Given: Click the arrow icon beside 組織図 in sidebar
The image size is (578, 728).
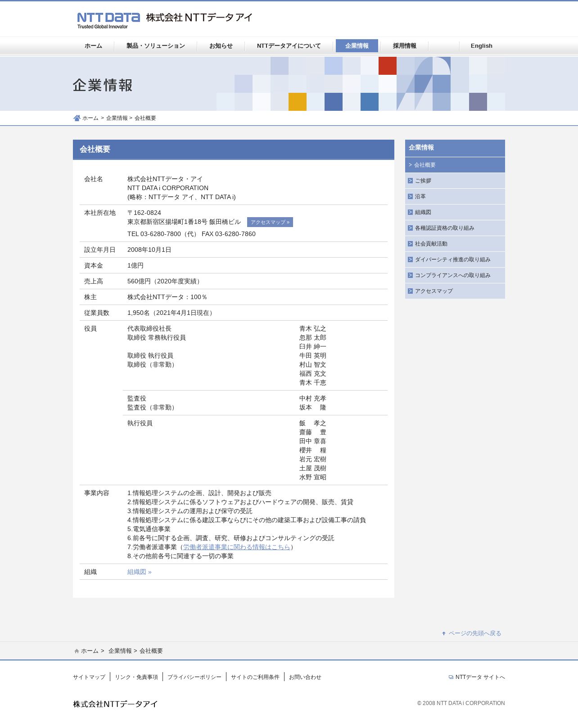Looking at the screenshot, I should [410, 212].
